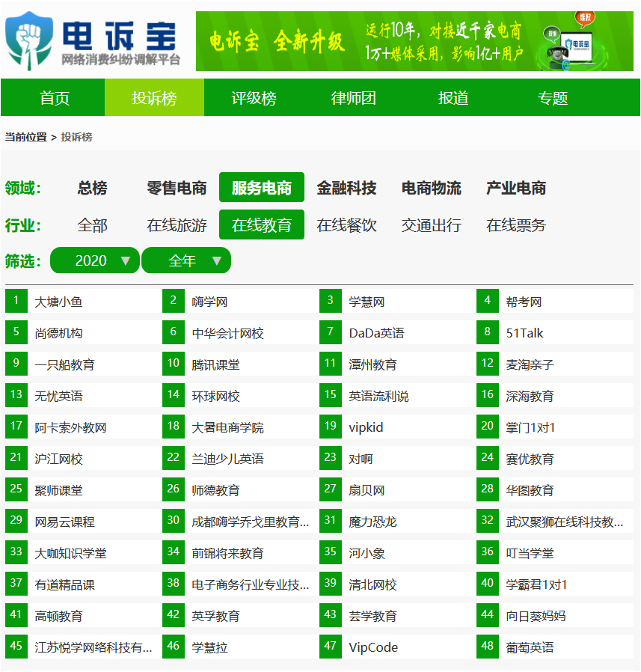Open the 学霸君1对1 ranking entry
641x672 pixels.
(555, 584)
